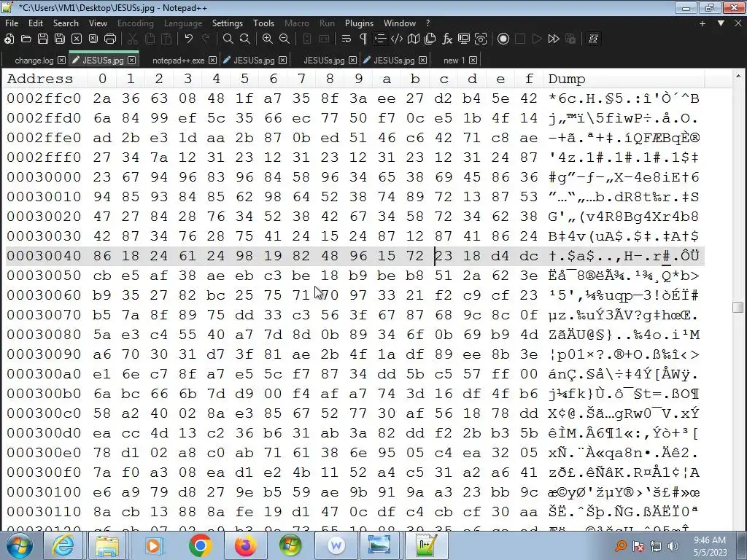The height and width of the screenshot is (560, 747).
Task: Open the File menu
Action: [12, 23]
